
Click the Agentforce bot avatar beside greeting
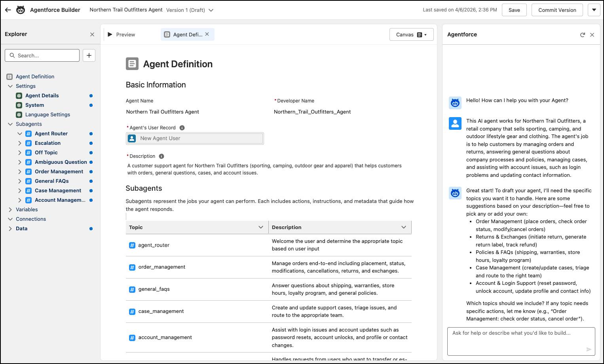[455, 103]
